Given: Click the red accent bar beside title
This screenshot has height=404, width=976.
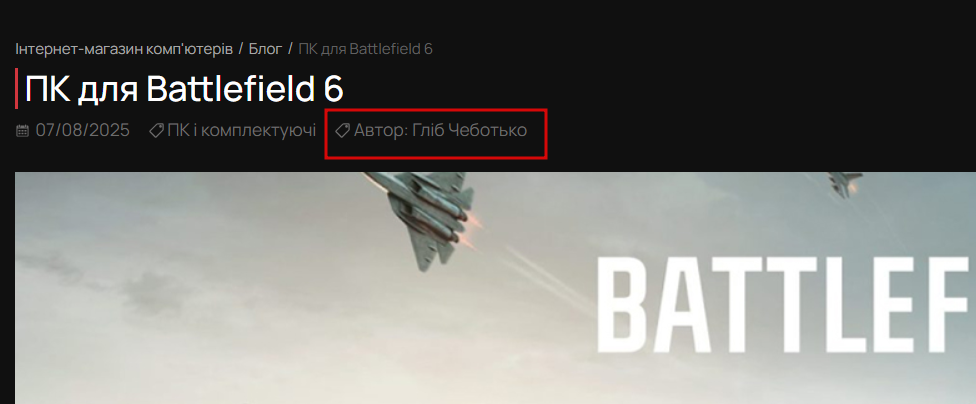Looking at the screenshot, I should (17, 89).
